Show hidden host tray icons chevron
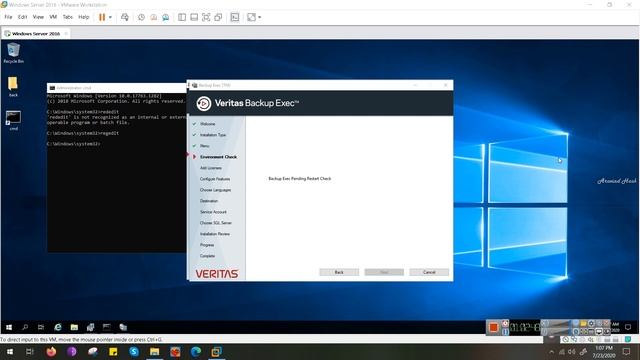Screen dimensions: 640x360 [x=552, y=351]
